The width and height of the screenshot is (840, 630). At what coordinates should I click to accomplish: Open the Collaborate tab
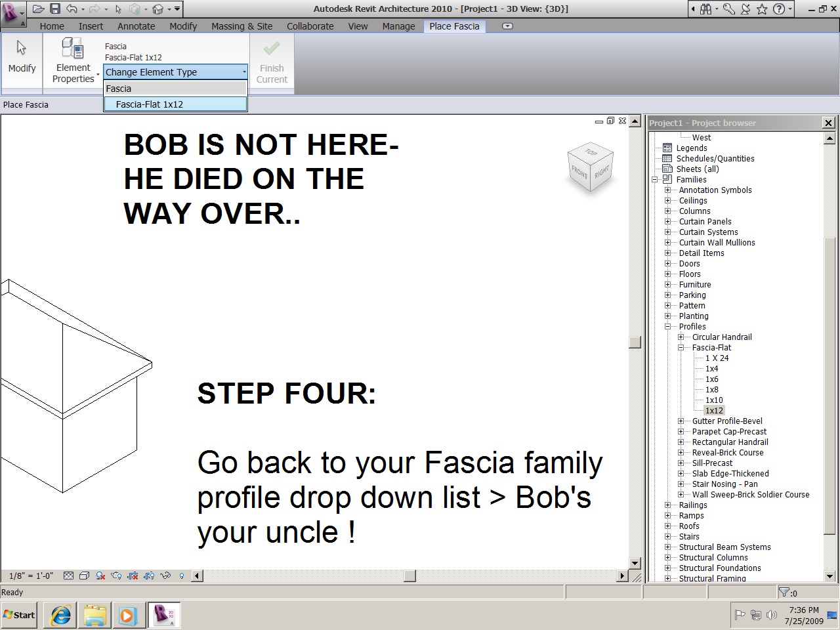click(x=310, y=26)
